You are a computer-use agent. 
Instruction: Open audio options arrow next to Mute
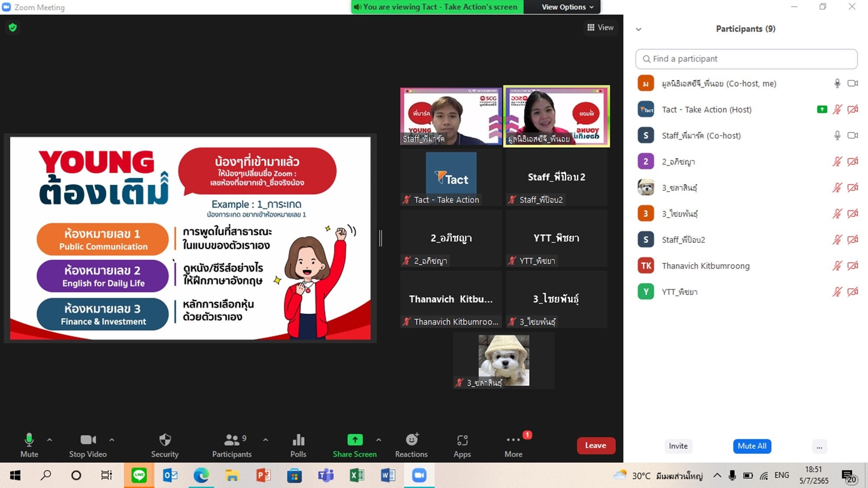click(49, 440)
